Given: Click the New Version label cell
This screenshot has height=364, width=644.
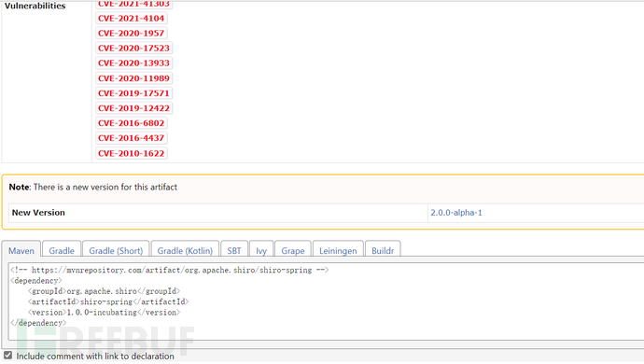Looking at the screenshot, I should pos(218,213).
